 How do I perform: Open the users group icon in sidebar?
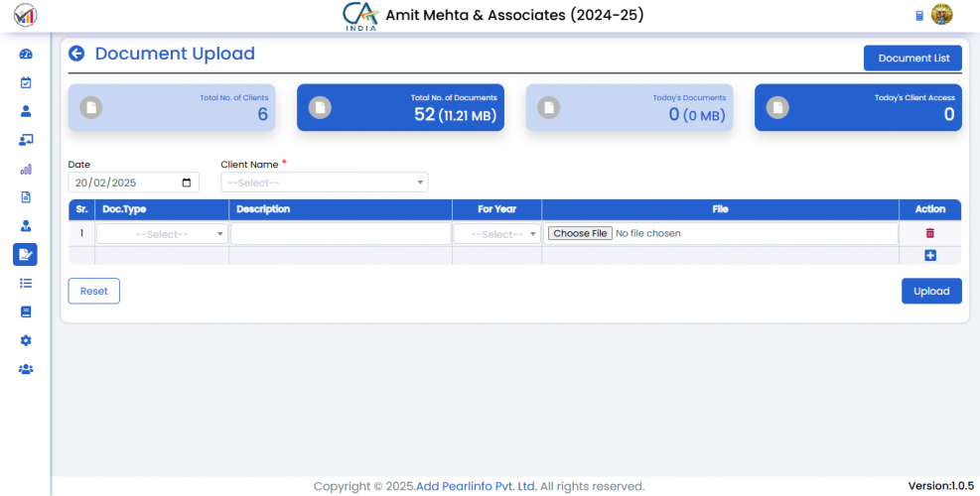[26, 369]
